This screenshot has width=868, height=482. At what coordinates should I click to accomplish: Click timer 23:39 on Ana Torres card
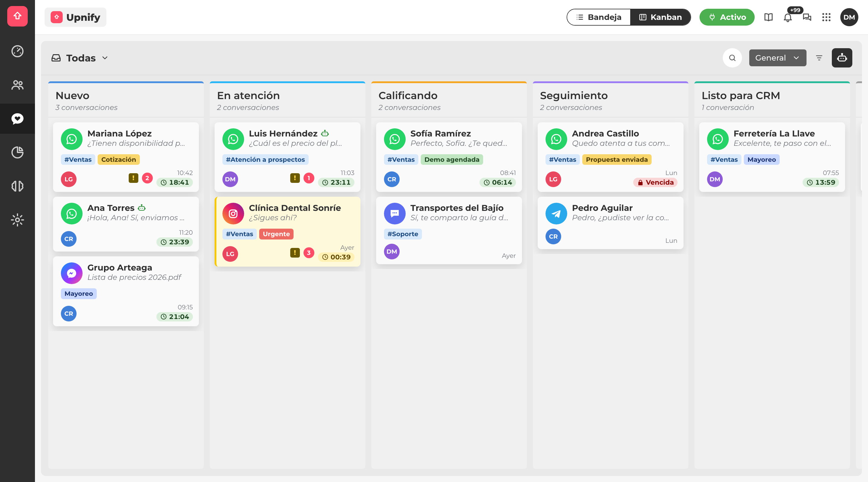click(x=175, y=242)
